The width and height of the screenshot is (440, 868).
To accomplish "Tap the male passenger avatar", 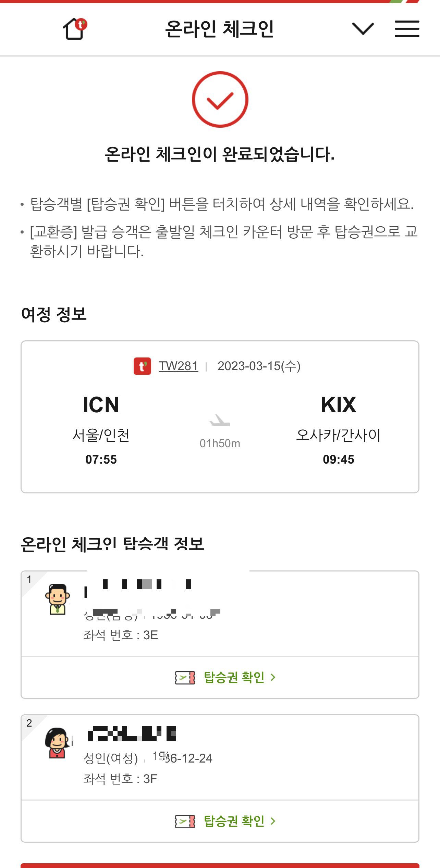I will 58,599.
